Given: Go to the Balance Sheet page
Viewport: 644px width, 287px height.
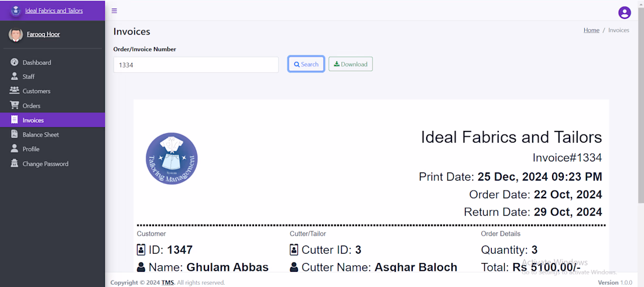Looking at the screenshot, I should (41, 135).
